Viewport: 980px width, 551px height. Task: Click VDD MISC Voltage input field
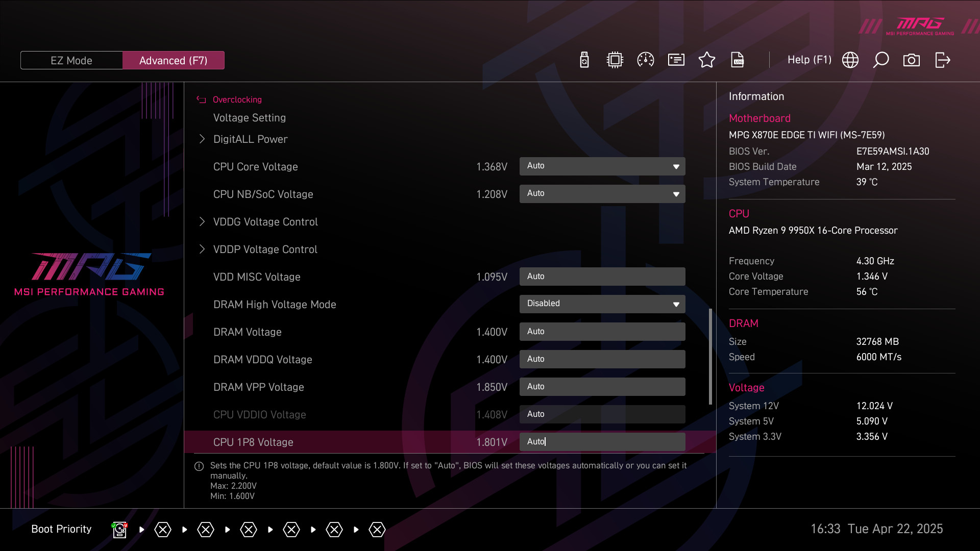pyautogui.click(x=602, y=277)
